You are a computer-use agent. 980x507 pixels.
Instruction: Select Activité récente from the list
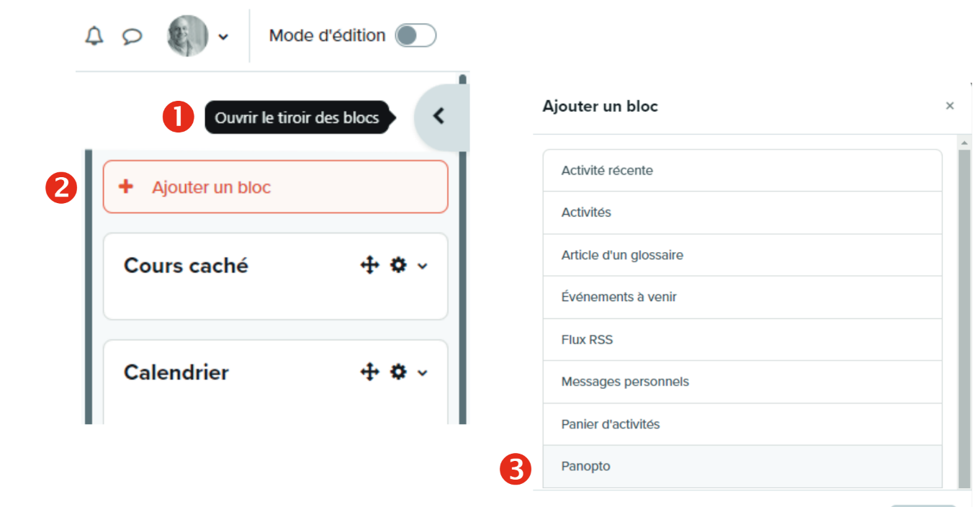pyautogui.click(x=742, y=171)
